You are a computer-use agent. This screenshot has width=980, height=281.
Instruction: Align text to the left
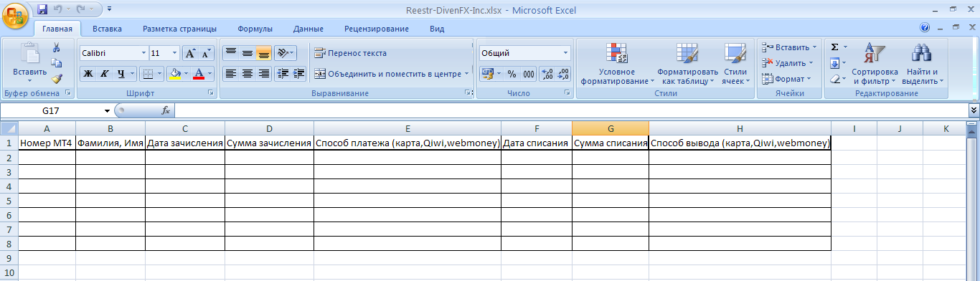[230, 73]
